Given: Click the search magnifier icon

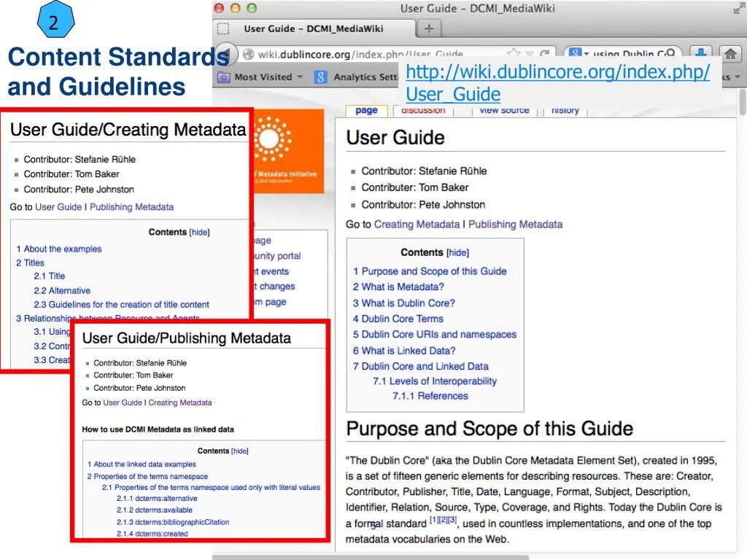Looking at the screenshot, I should (670, 52).
